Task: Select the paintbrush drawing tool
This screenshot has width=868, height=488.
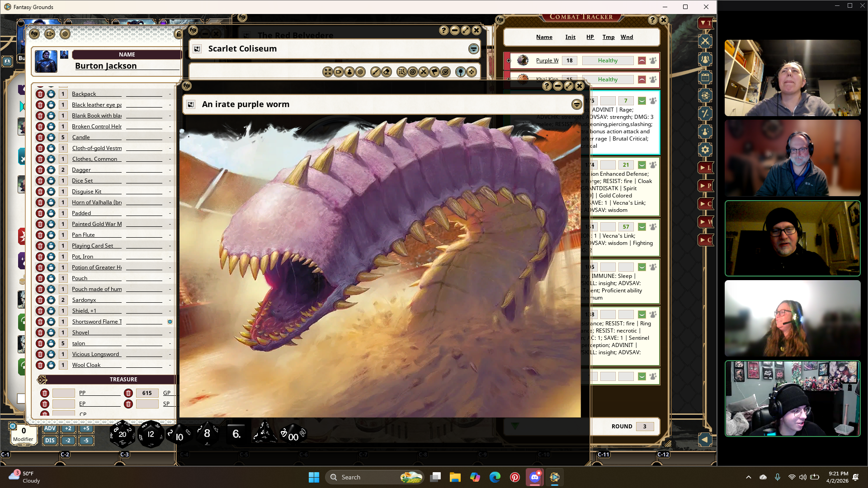Action: point(375,72)
